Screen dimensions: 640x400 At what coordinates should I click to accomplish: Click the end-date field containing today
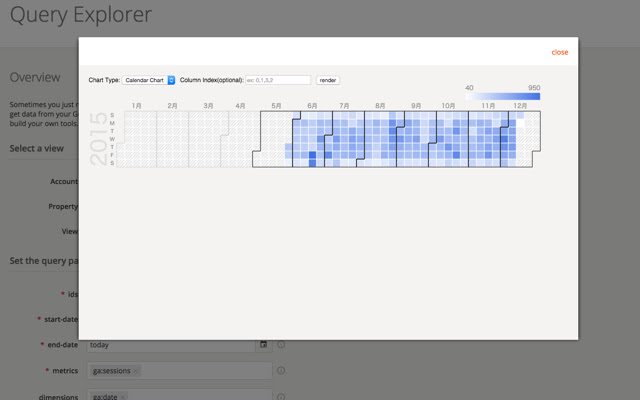(171, 345)
